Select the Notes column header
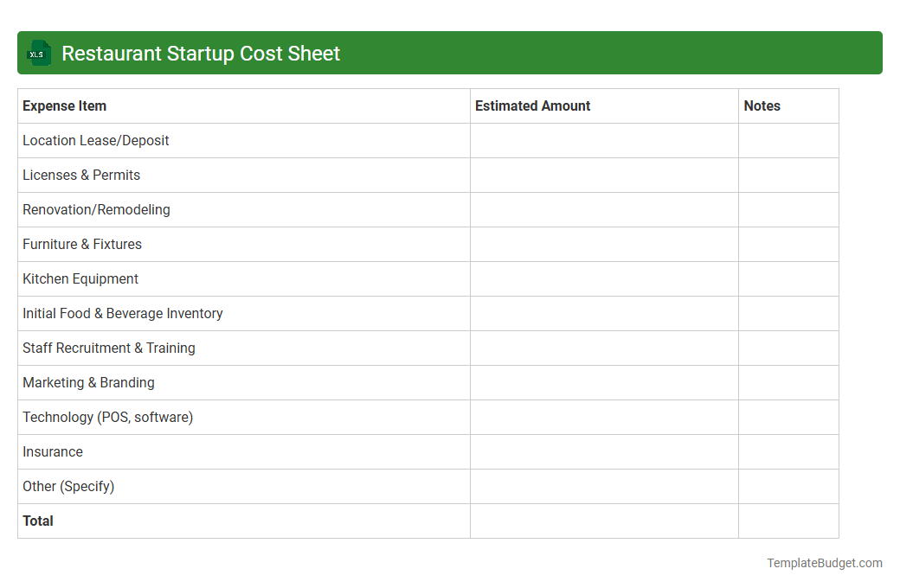900x588 pixels. tap(762, 105)
